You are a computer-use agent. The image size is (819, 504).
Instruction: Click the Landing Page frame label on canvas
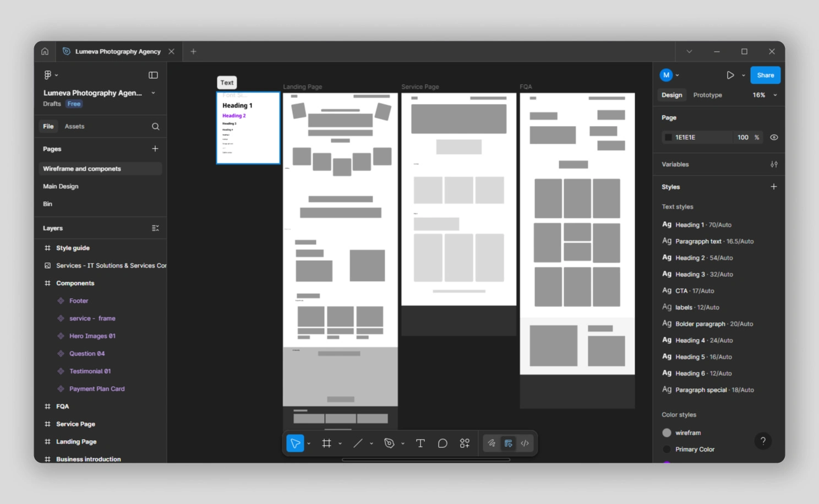click(x=303, y=87)
